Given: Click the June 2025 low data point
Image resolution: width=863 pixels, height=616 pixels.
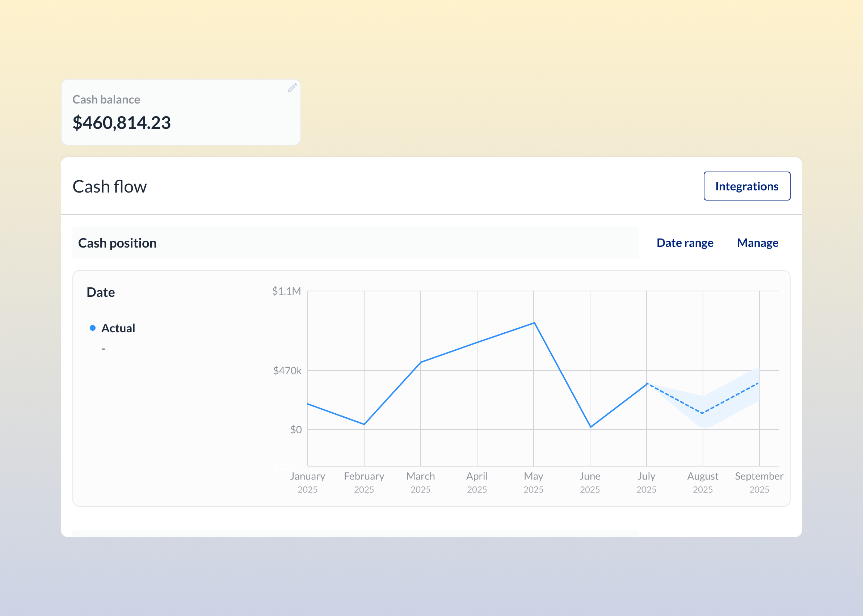Looking at the screenshot, I should pyautogui.click(x=590, y=427).
